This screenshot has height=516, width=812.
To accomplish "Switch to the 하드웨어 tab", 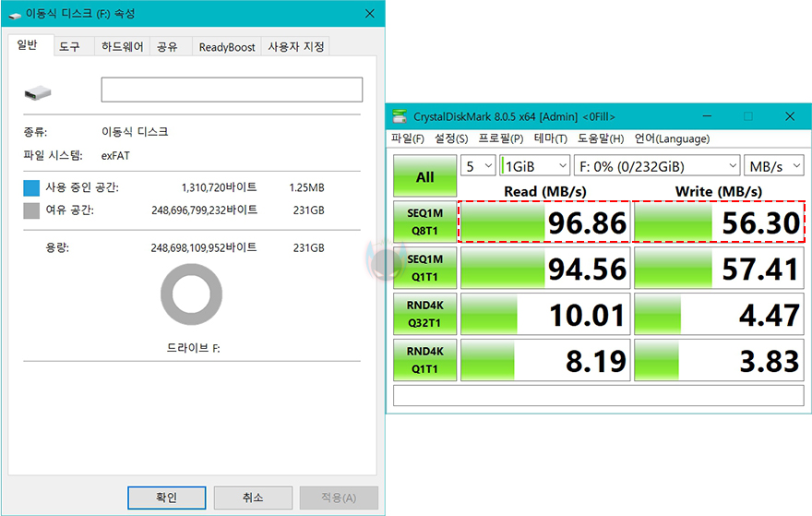I will pos(122,47).
